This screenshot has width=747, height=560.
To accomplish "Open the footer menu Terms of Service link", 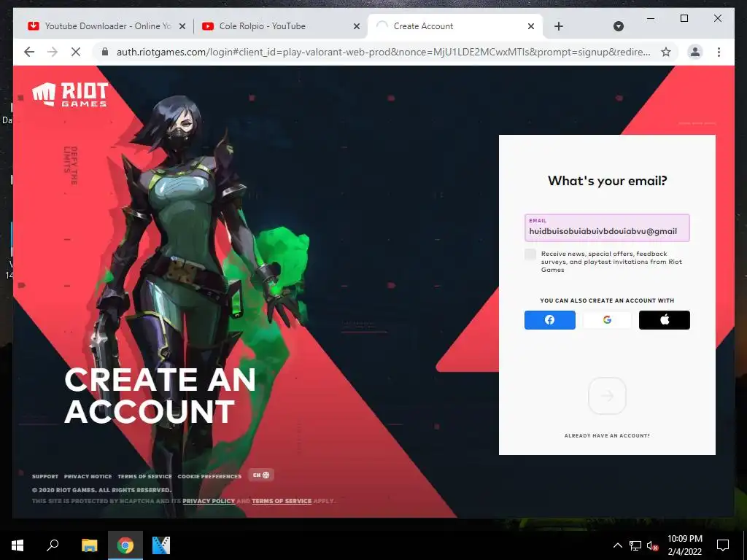I will click(x=145, y=476).
